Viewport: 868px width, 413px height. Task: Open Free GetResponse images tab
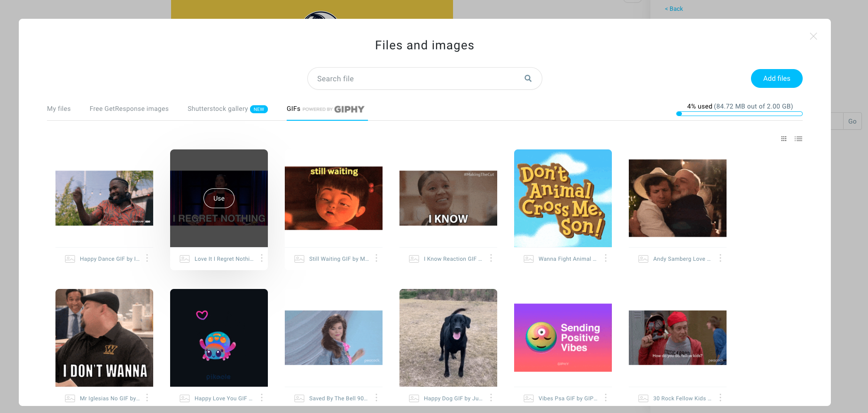coord(129,109)
